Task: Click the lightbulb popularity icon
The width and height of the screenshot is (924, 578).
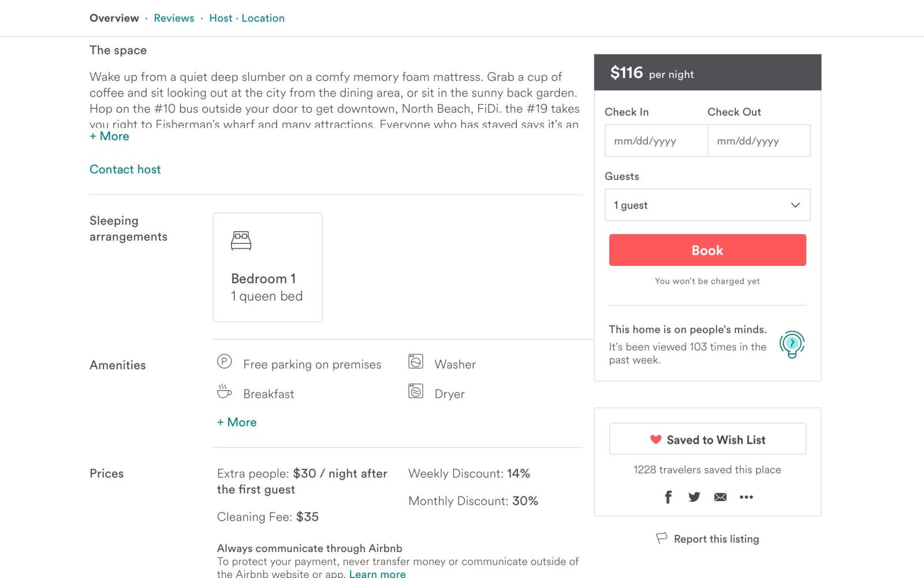Action: (792, 344)
